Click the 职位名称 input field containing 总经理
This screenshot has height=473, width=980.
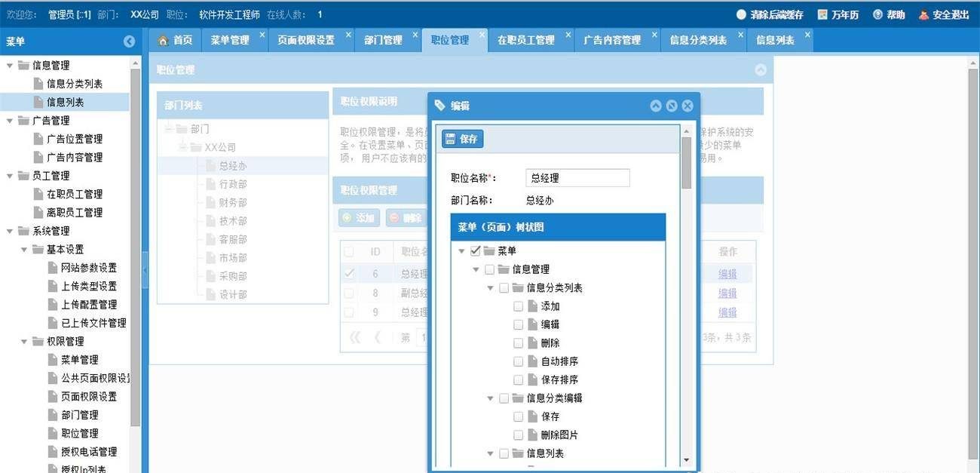tap(577, 178)
